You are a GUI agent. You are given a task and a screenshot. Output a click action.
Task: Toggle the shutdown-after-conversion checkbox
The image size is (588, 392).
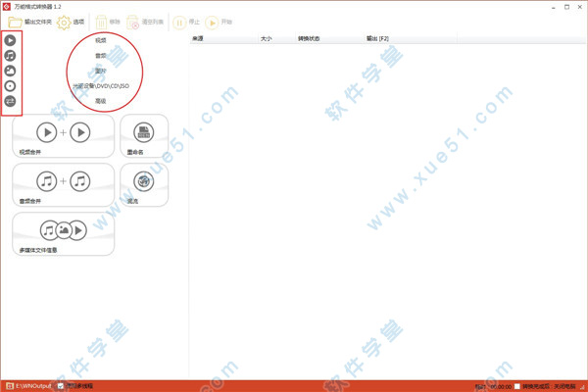tap(518, 386)
